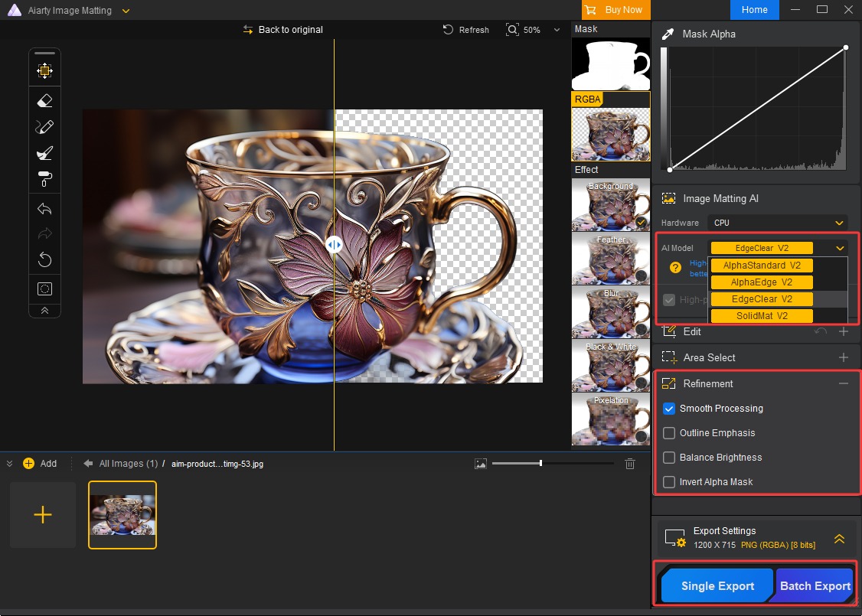
Task: Open the Aiarty Image Matting title menu arrow
Action: [126, 11]
